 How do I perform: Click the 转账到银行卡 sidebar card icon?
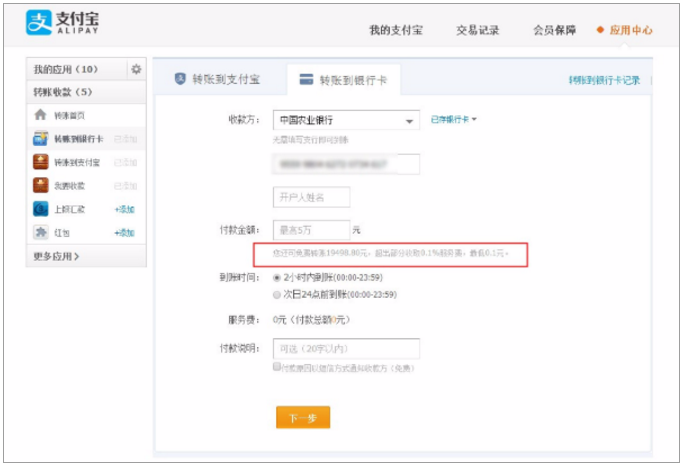[40, 139]
